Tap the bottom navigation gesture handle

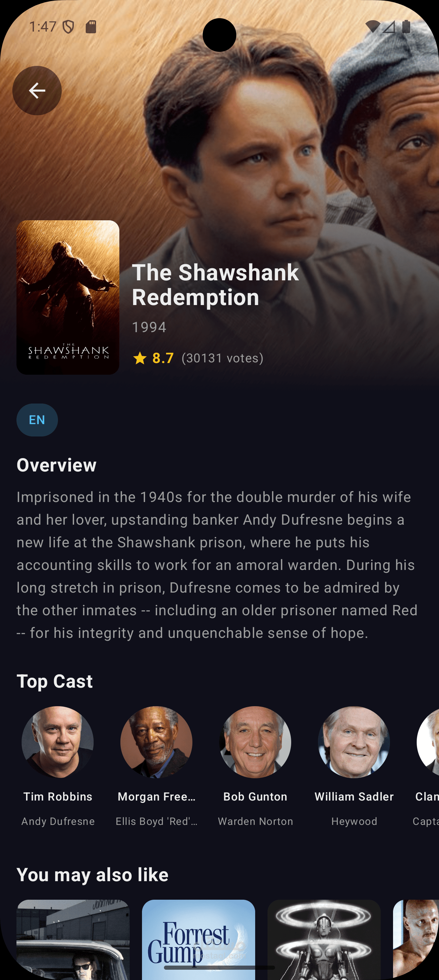219,967
